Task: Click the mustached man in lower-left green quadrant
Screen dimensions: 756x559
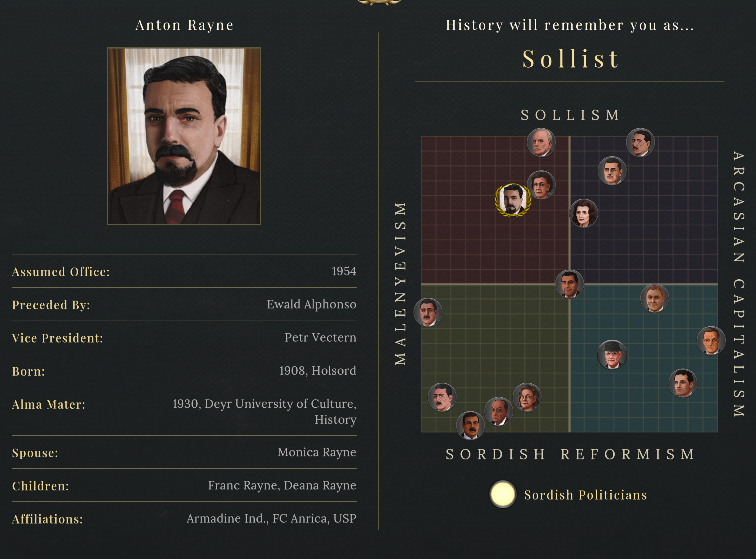Action: tap(442, 397)
